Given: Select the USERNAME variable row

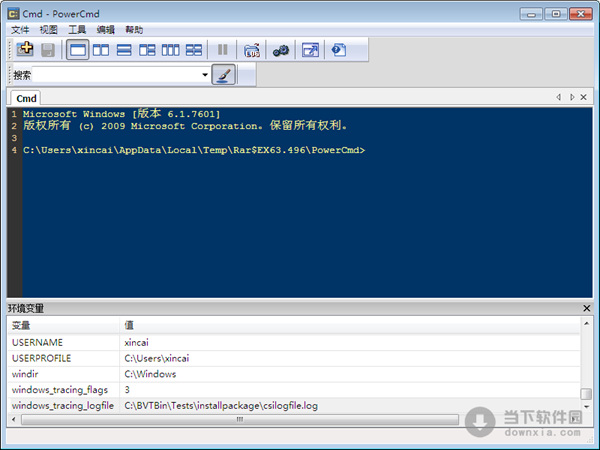Looking at the screenshot, I should 294,342.
